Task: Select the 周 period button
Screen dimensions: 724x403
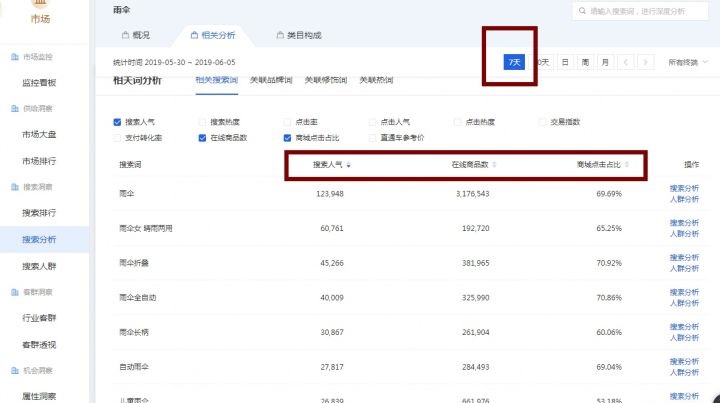Action: (585, 62)
